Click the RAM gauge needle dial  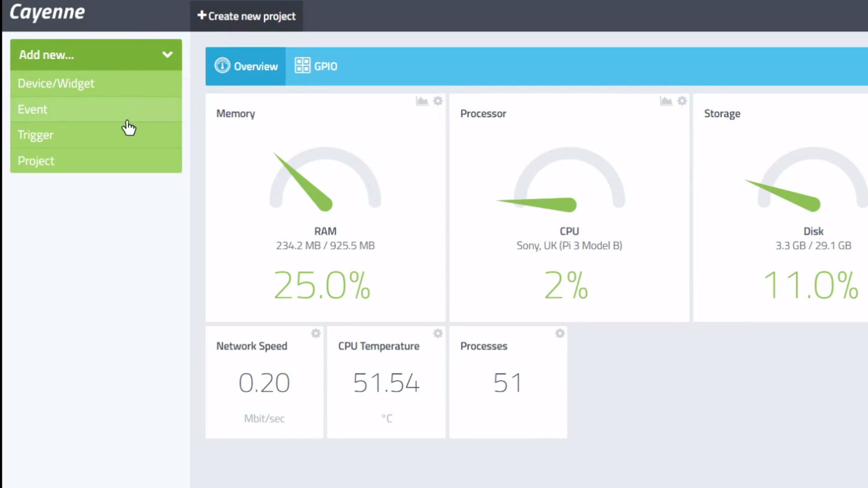coord(325,179)
